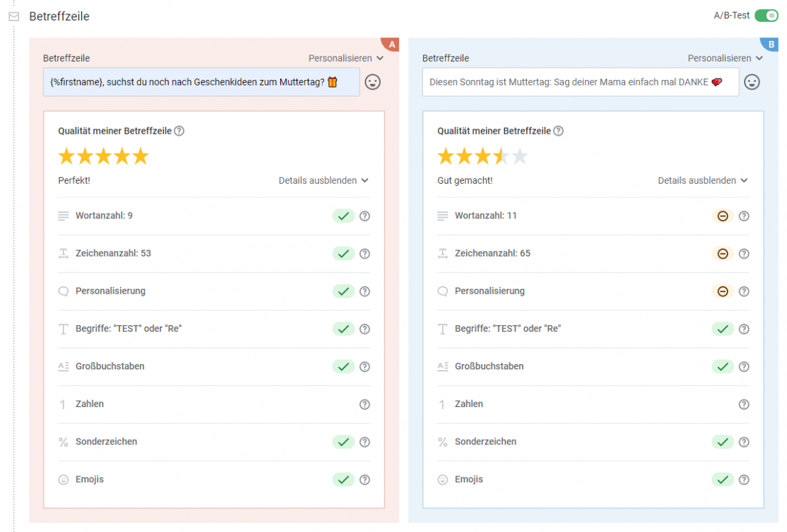Image resolution: width=787 pixels, height=532 pixels.
Task: Open Personalisieren dropdown for variant B
Action: (x=725, y=59)
